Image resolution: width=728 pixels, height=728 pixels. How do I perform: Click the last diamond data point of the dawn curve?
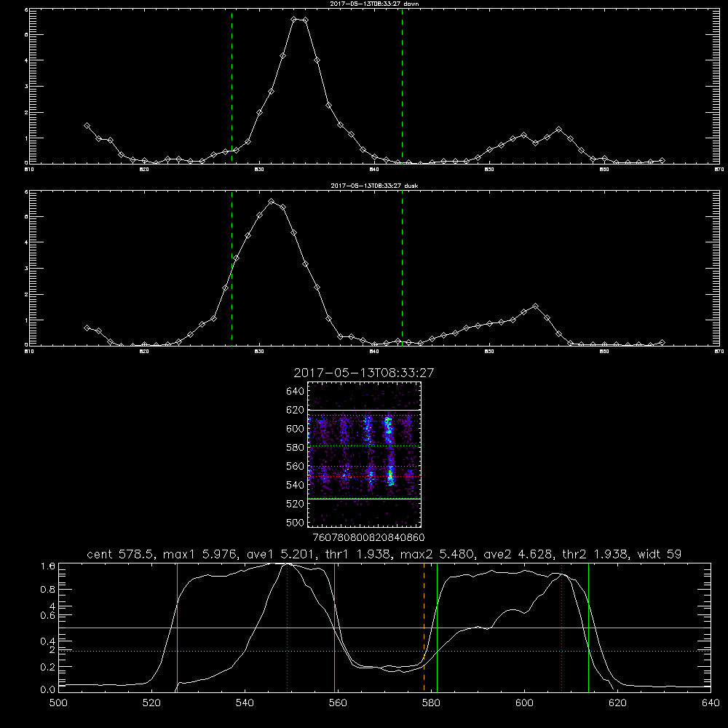[x=662, y=160]
